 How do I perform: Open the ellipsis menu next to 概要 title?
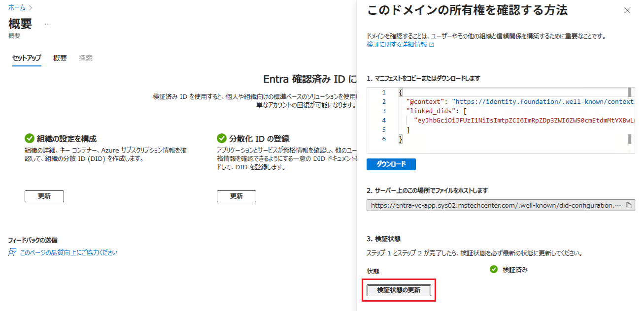pos(48,24)
